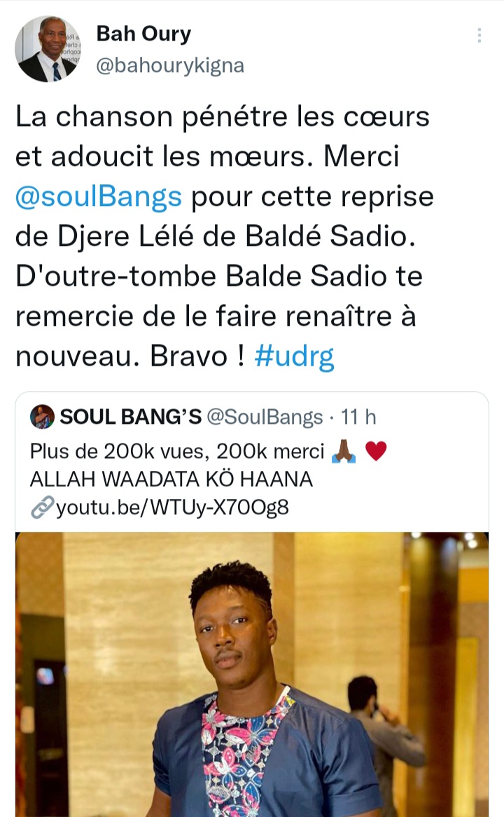This screenshot has width=504, height=817.
Task: Open the quoted tweet's photo of the man
Action: click(x=252, y=674)
